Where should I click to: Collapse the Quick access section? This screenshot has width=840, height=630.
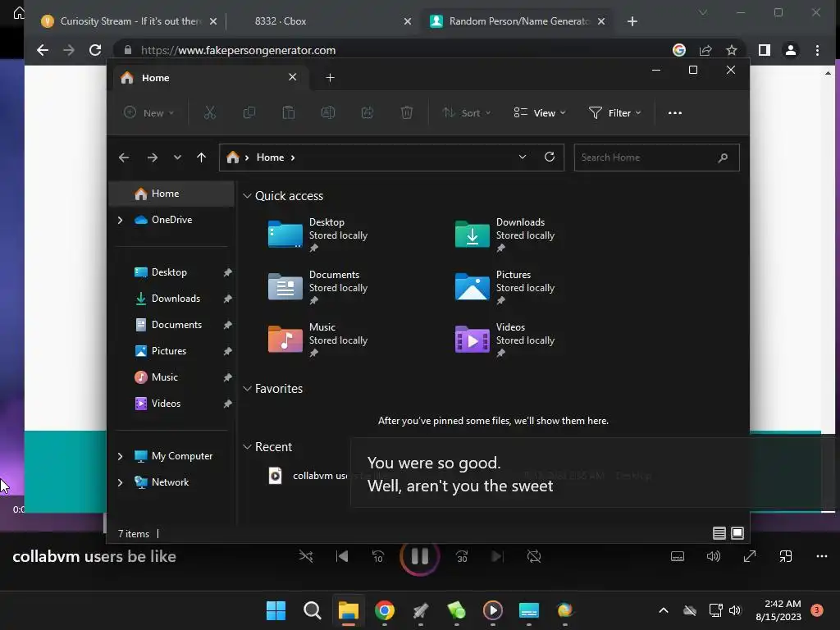pos(247,196)
